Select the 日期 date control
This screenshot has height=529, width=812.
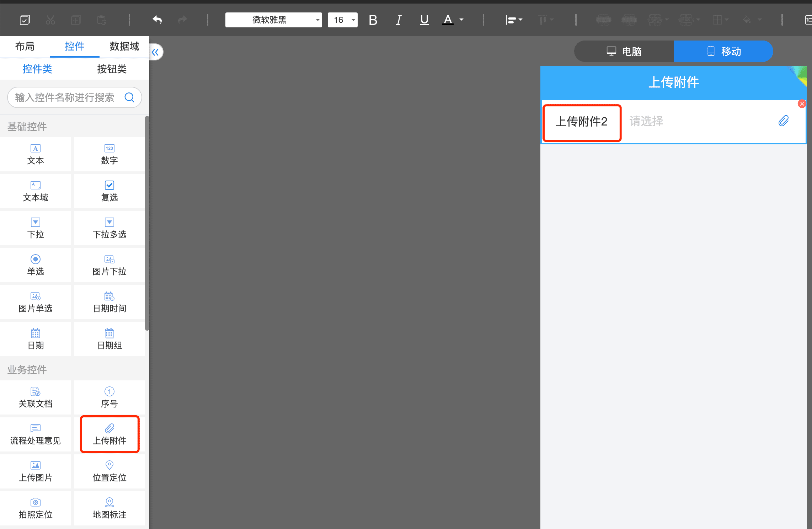(36, 340)
